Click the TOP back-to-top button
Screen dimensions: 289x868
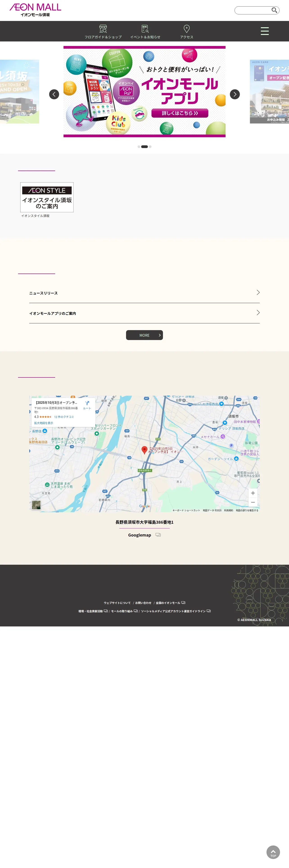(x=273, y=852)
